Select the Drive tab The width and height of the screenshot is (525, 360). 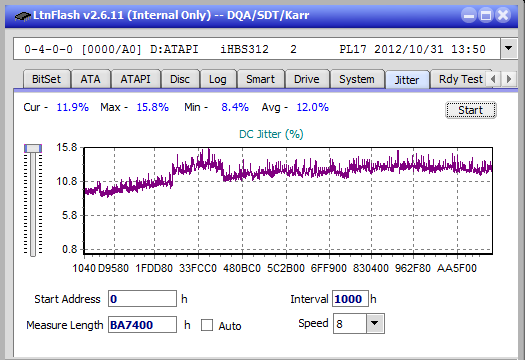click(306, 79)
